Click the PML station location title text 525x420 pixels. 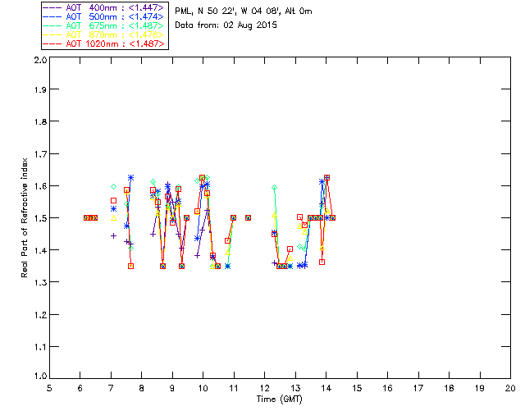coord(244,11)
